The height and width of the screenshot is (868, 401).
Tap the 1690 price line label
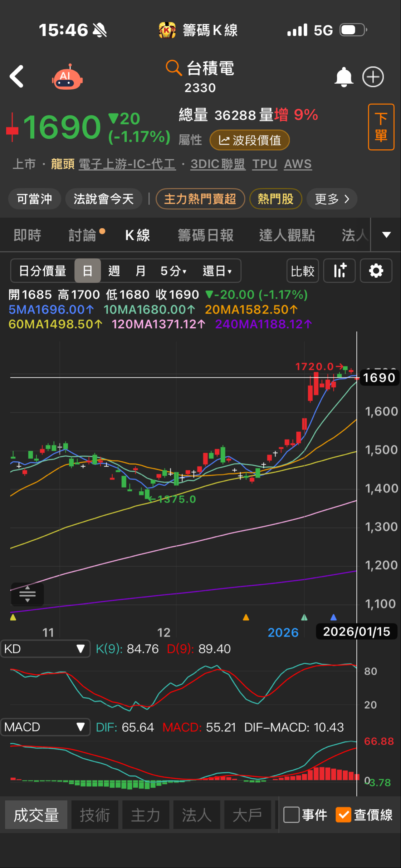pyautogui.click(x=379, y=378)
